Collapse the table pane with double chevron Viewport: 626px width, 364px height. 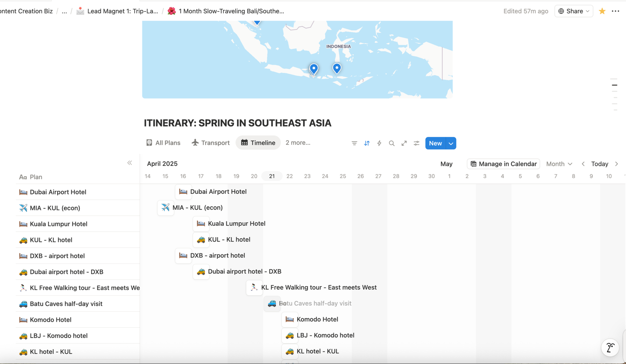(130, 163)
